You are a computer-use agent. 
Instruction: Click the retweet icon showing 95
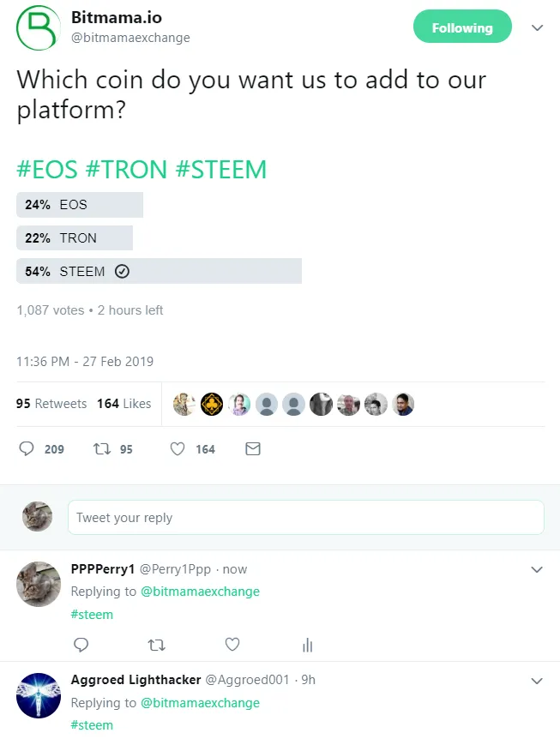point(102,448)
